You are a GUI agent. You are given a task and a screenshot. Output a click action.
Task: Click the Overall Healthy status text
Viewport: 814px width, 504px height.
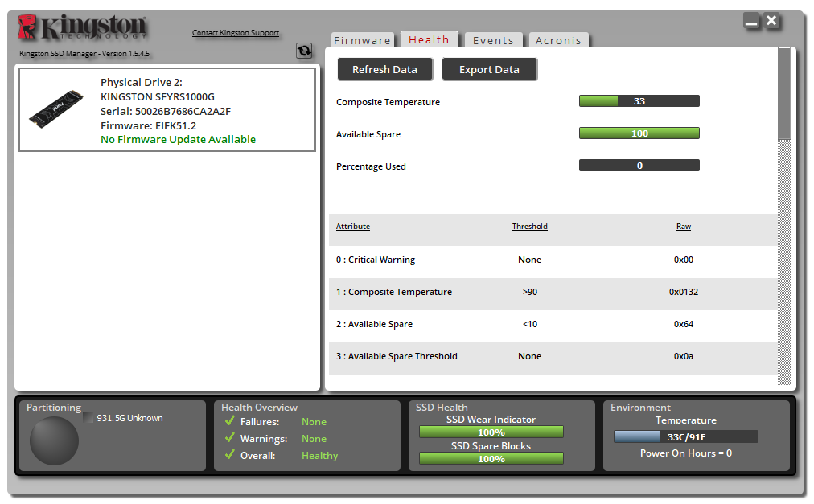tap(320, 455)
